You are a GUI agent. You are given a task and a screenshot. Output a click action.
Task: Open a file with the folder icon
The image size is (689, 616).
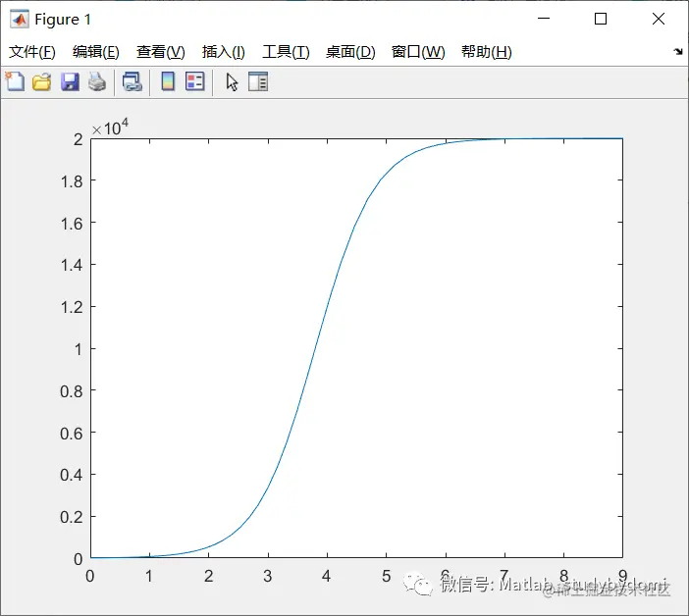(x=42, y=82)
